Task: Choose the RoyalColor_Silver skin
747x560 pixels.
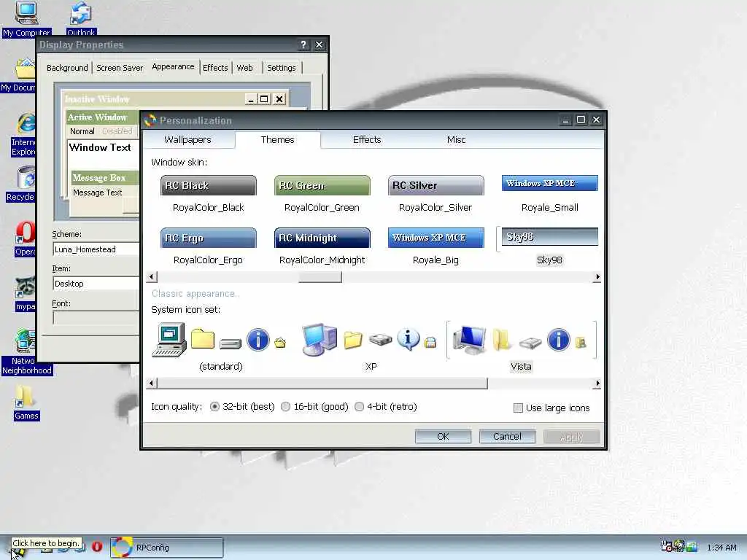Action: click(x=436, y=195)
